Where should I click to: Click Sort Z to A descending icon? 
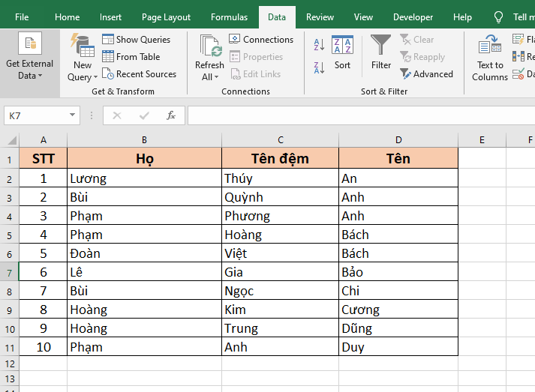coord(319,67)
